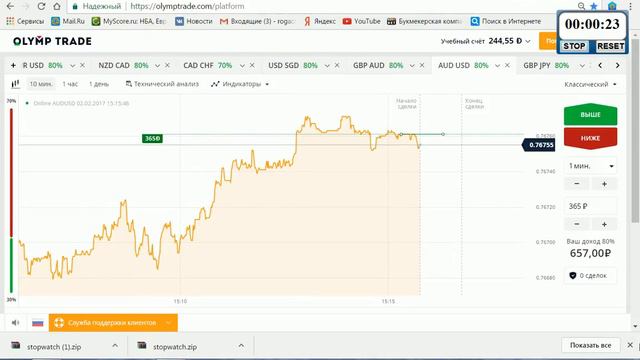Open the Сервисы apps bookmark
Screen dimensions: 640x360
pyautogui.click(x=25, y=21)
